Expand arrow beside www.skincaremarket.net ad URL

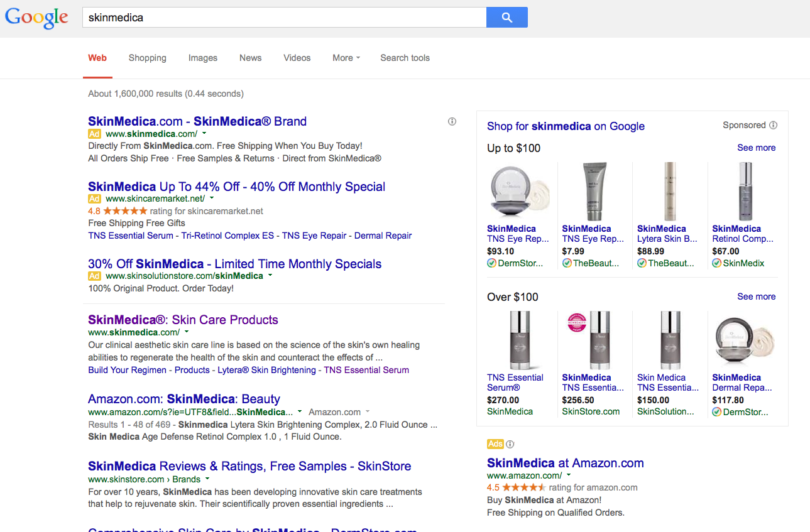[x=212, y=198]
